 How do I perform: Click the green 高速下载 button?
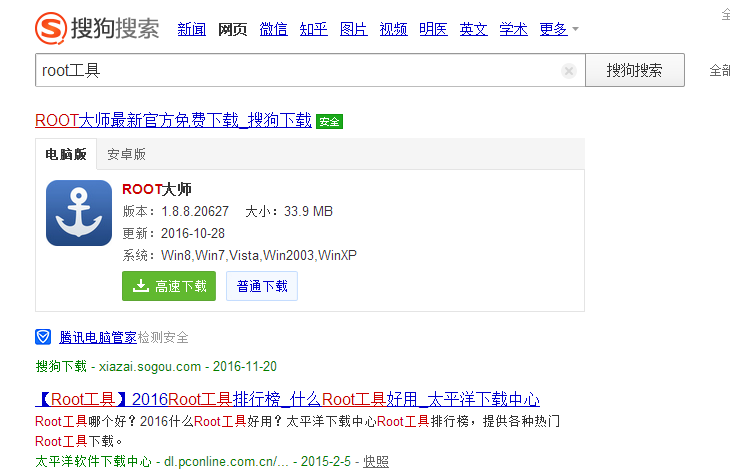coord(169,286)
